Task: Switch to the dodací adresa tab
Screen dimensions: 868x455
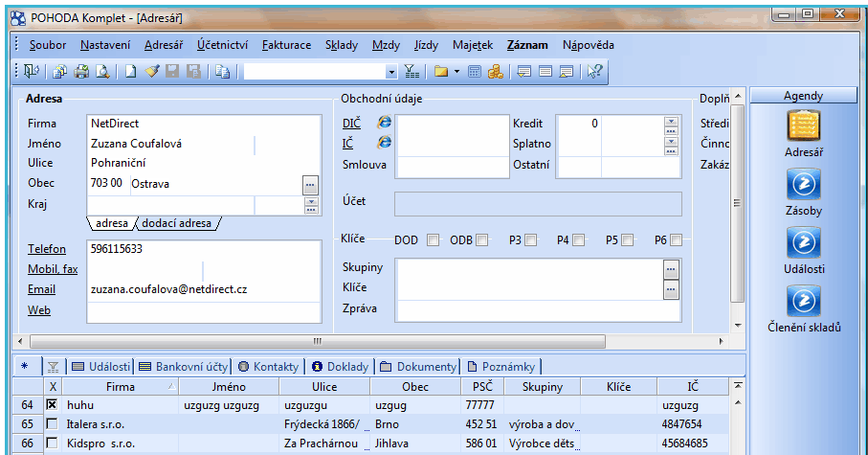Action: tap(177, 223)
